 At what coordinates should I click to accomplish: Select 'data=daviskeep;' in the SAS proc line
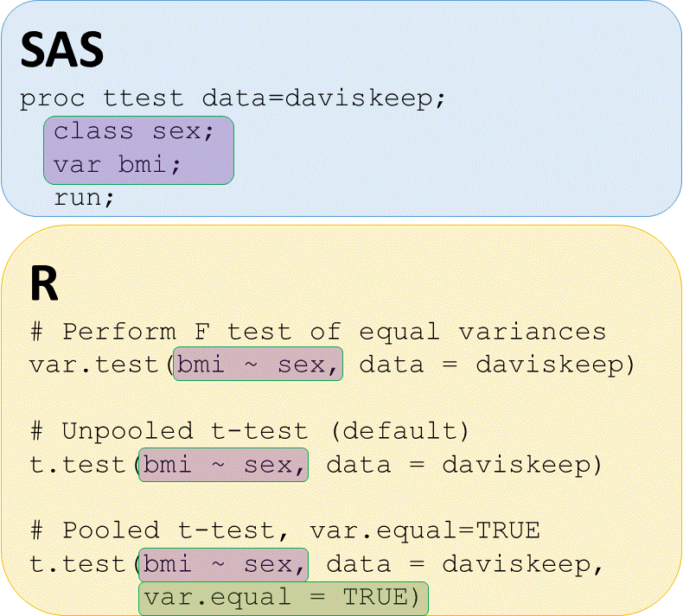[324, 98]
